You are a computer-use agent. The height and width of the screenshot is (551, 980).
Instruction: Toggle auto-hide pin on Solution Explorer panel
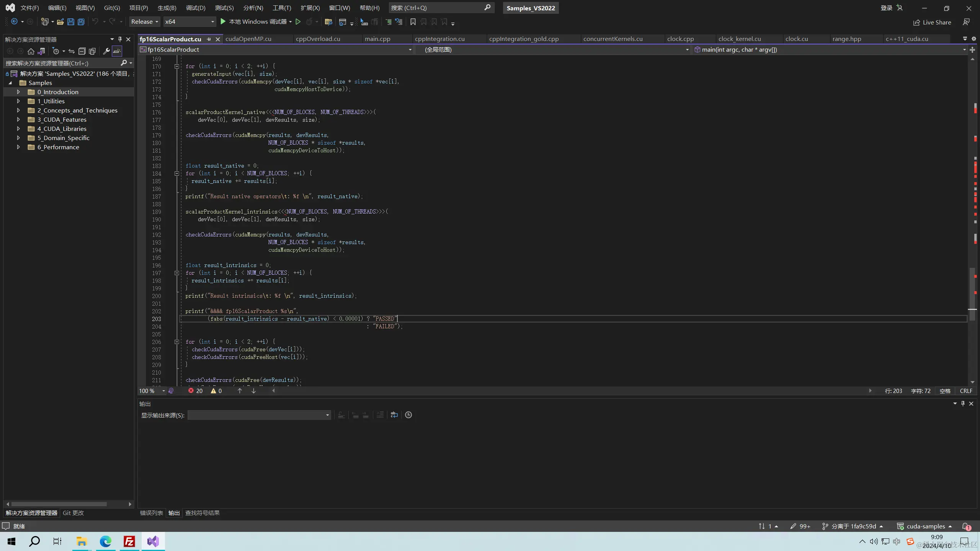coord(120,39)
